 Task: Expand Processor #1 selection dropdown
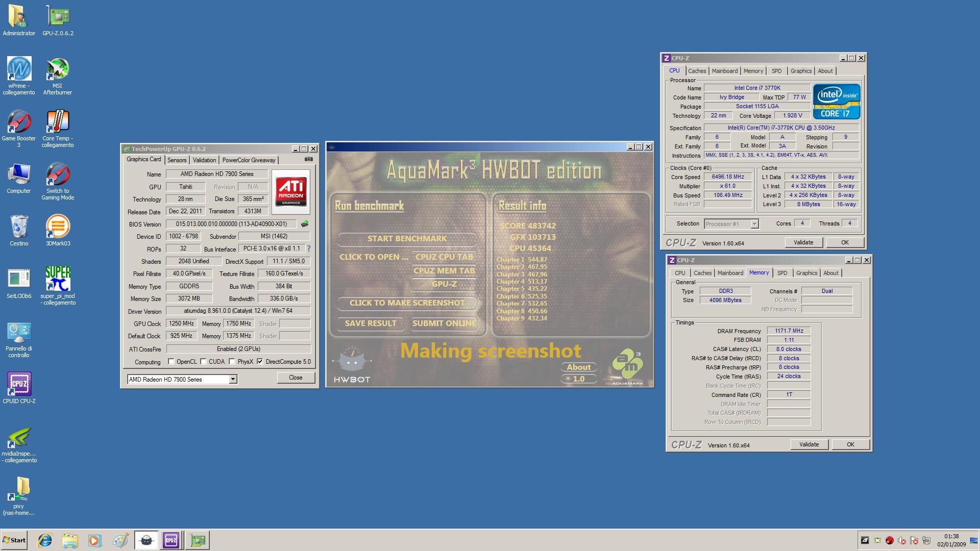(754, 224)
